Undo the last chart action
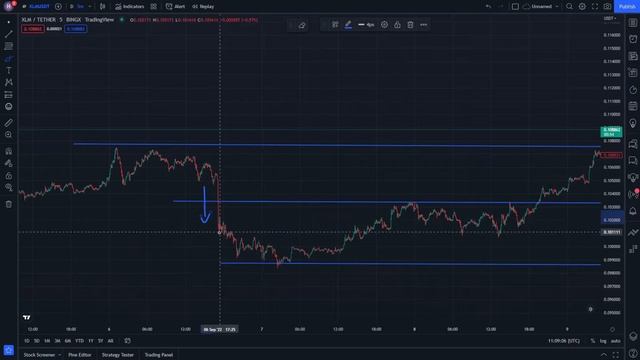Image resolution: width=640 pixels, height=360 pixels. click(488, 7)
